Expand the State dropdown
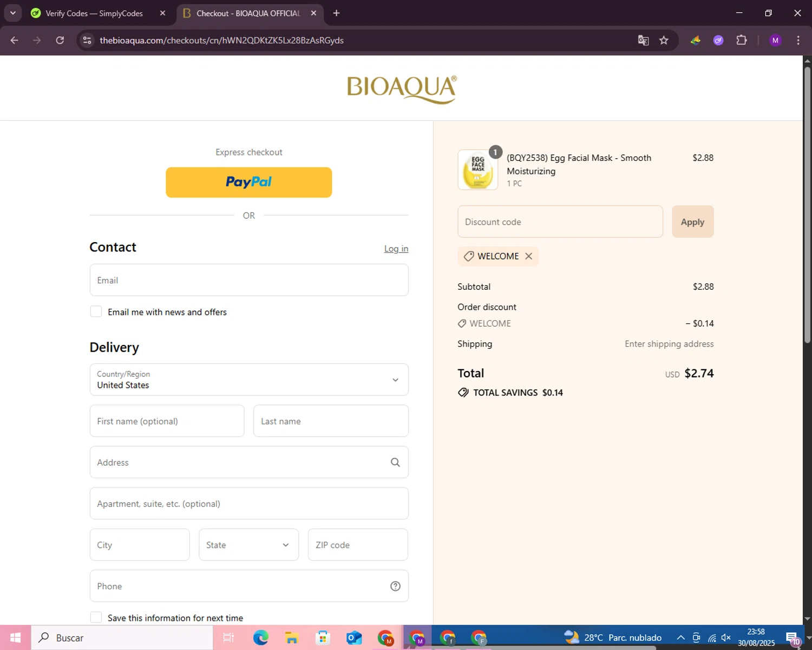Viewport: 812px width, 650px height. 248,544
